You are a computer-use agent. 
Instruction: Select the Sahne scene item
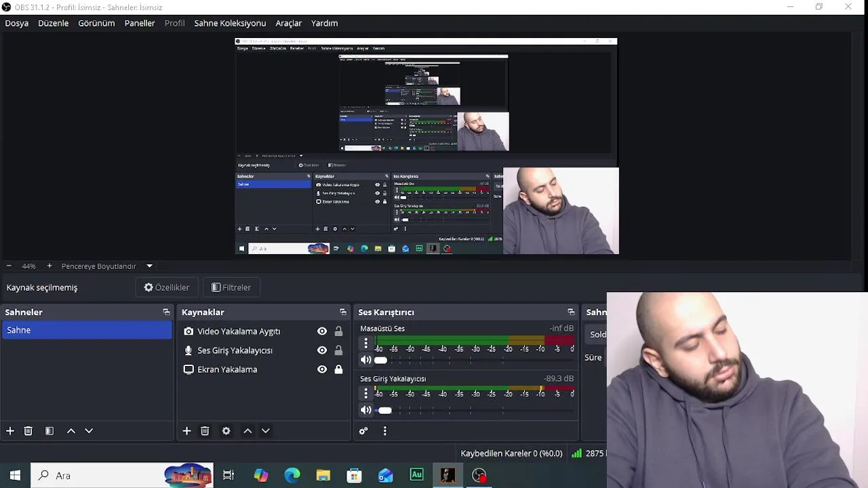coord(87,330)
